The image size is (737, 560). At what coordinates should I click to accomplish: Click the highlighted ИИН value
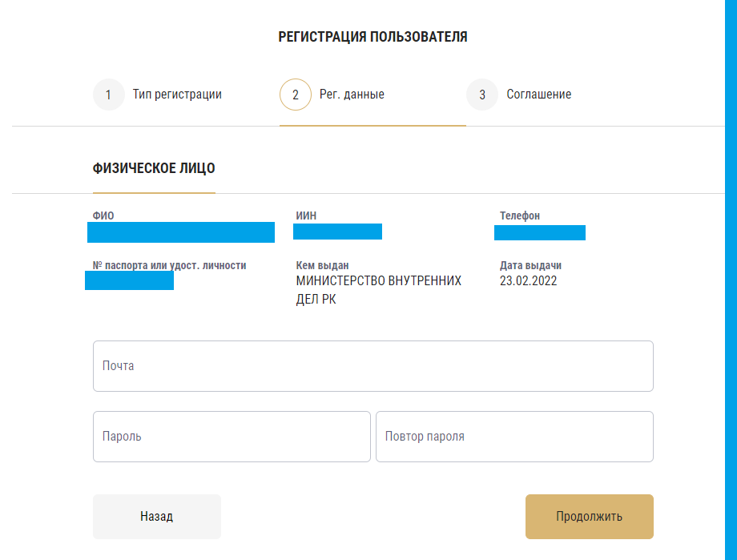[x=337, y=232]
